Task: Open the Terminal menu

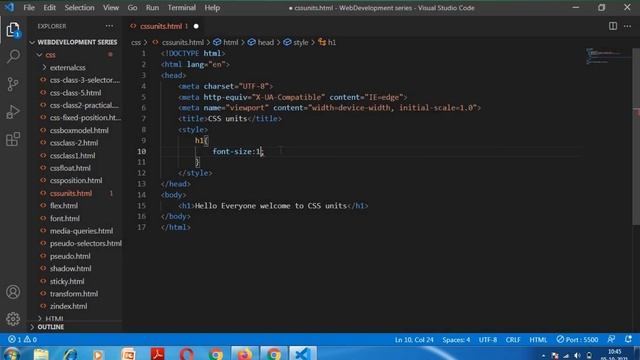Action: click(182, 8)
